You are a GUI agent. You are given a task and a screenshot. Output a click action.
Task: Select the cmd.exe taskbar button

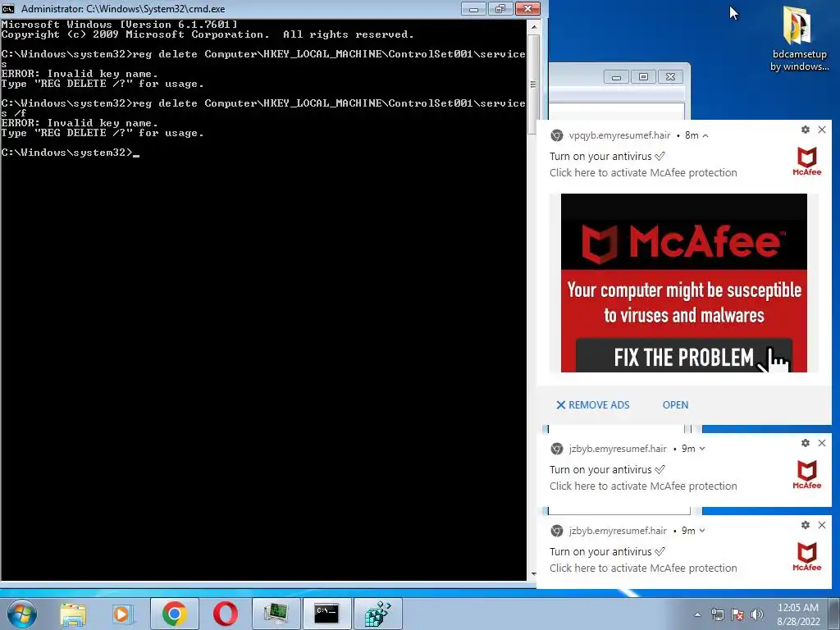point(326,614)
